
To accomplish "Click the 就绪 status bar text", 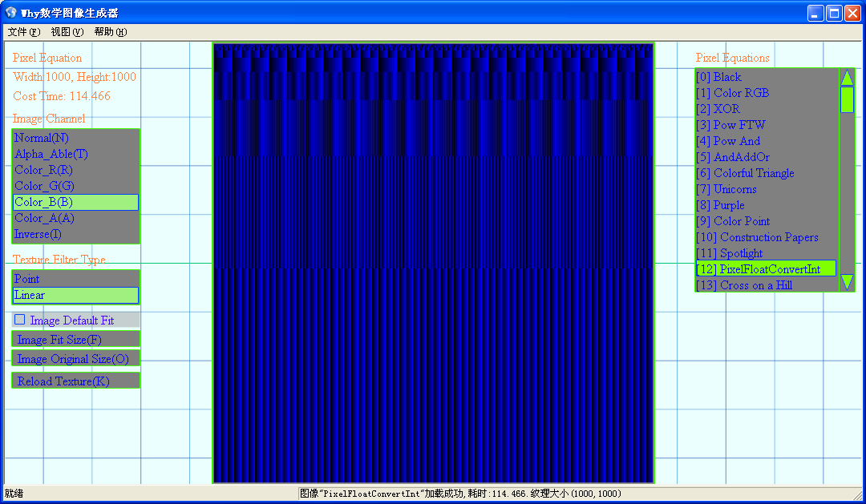I will point(14,494).
